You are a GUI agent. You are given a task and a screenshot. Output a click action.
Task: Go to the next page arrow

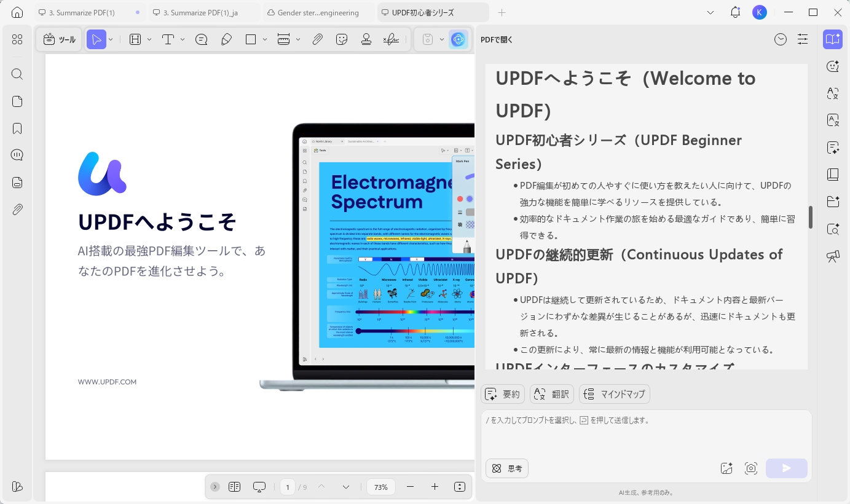346,487
